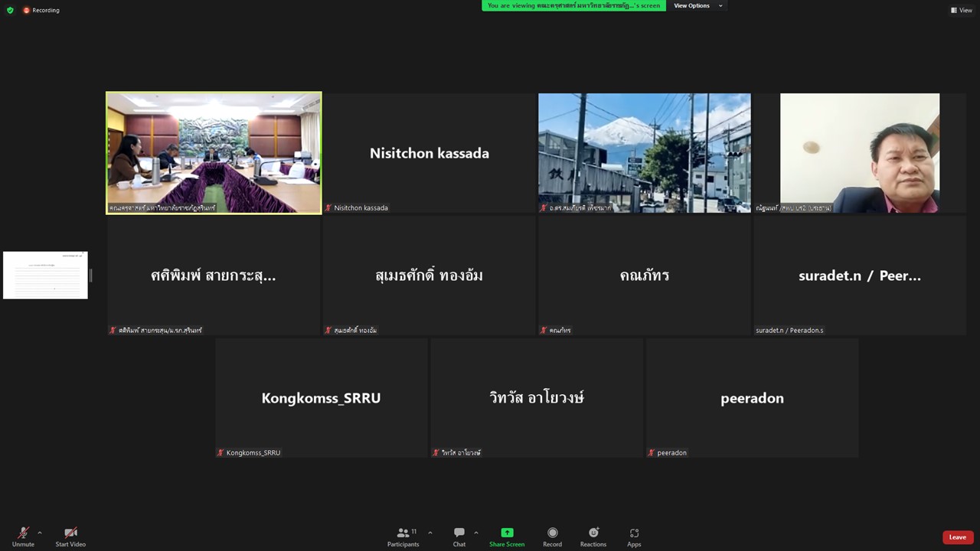Viewport: 980px width, 551px height.
Task: Click the green screen viewing banner
Action: 573,6
